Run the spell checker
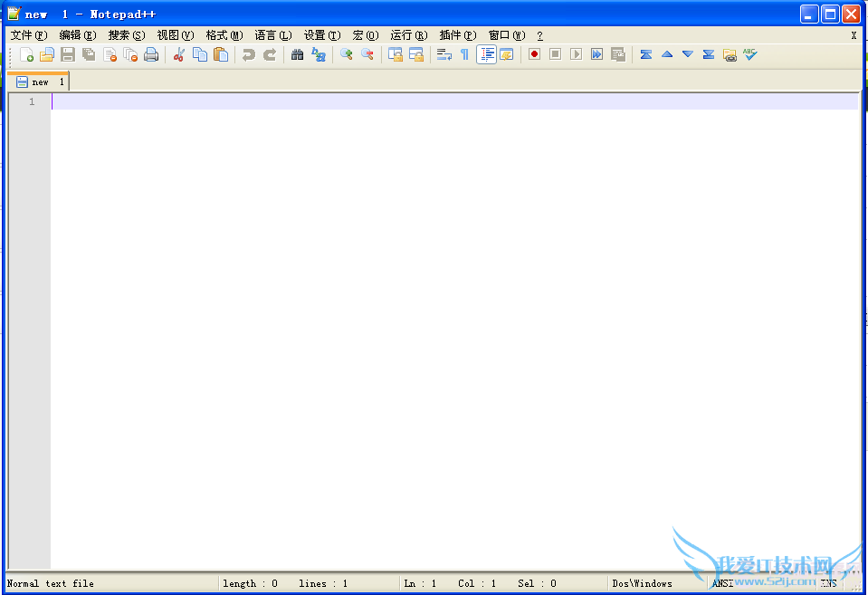This screenshot has height=595, width=868. (x=749, y=54)
